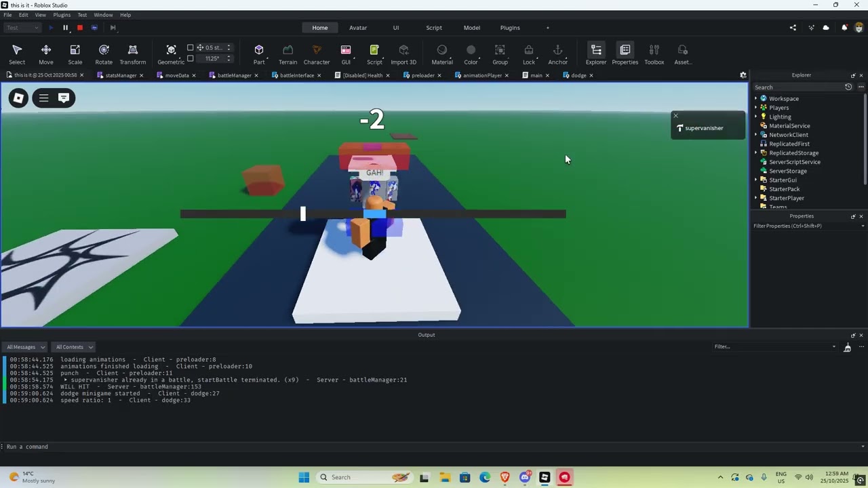Enable the move snap checkbox
Image resolution: width=868 pixels, height=488 pixels.
(x=191, y=47)
